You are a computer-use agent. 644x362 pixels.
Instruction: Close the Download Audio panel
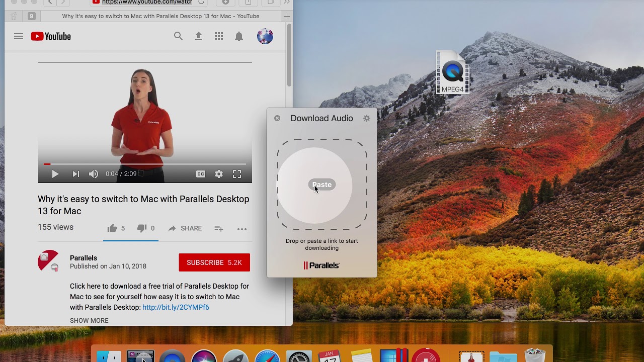tap(277, 118)
